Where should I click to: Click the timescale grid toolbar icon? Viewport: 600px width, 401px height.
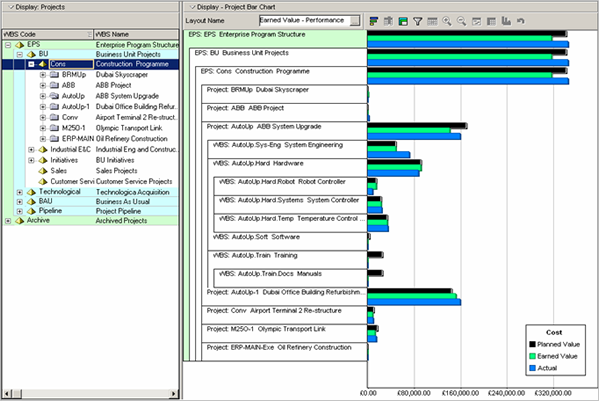coord(432,21)
